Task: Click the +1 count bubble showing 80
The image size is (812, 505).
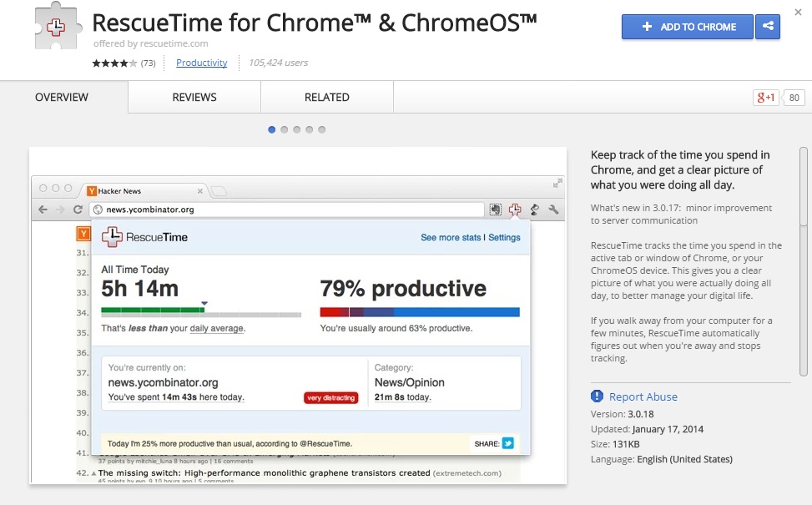Action: pyautogui.click(x=794, y=98)
